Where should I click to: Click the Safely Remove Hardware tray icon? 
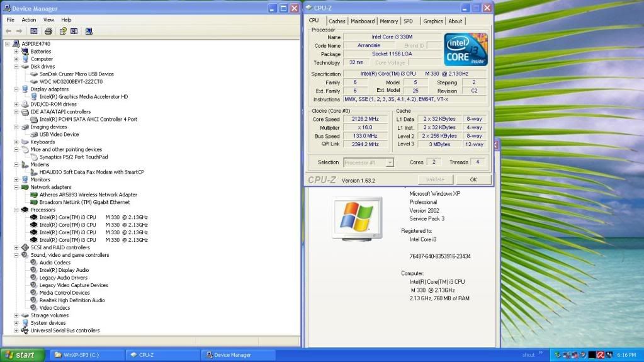pyautogui.click(x=557, y=354)
